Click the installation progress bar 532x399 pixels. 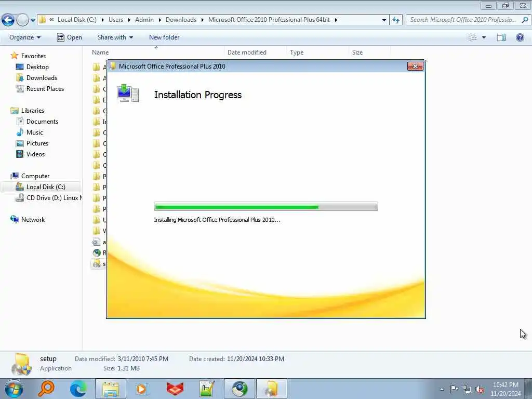265,206
